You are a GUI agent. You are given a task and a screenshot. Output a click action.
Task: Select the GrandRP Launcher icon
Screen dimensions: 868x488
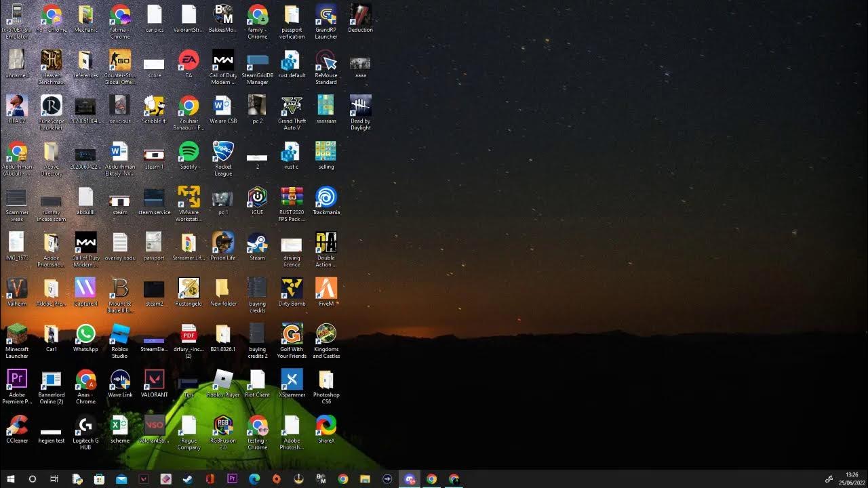point(326,21)
